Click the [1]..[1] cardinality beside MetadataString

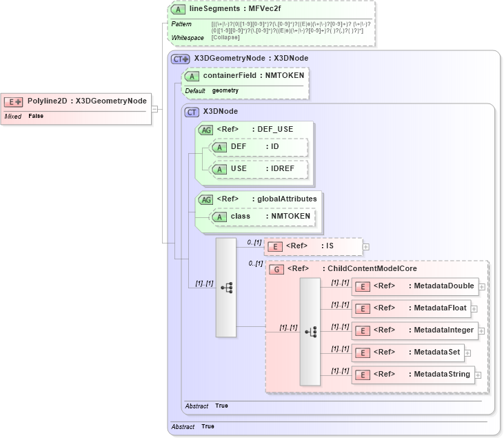[x=340, y=371]
